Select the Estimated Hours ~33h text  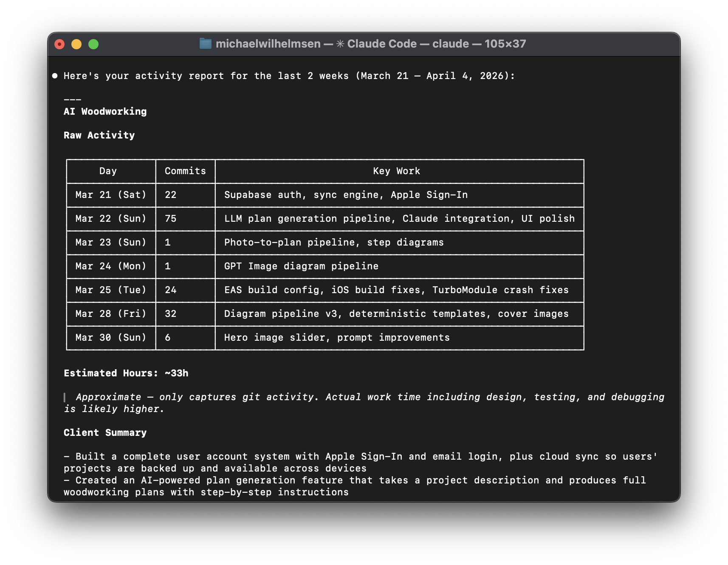(126, 373)
